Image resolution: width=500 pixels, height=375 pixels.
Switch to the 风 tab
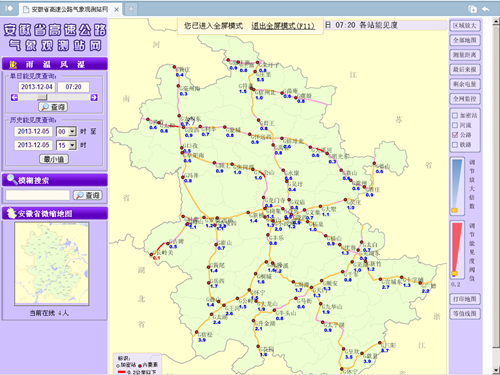(x=64, y=64)
